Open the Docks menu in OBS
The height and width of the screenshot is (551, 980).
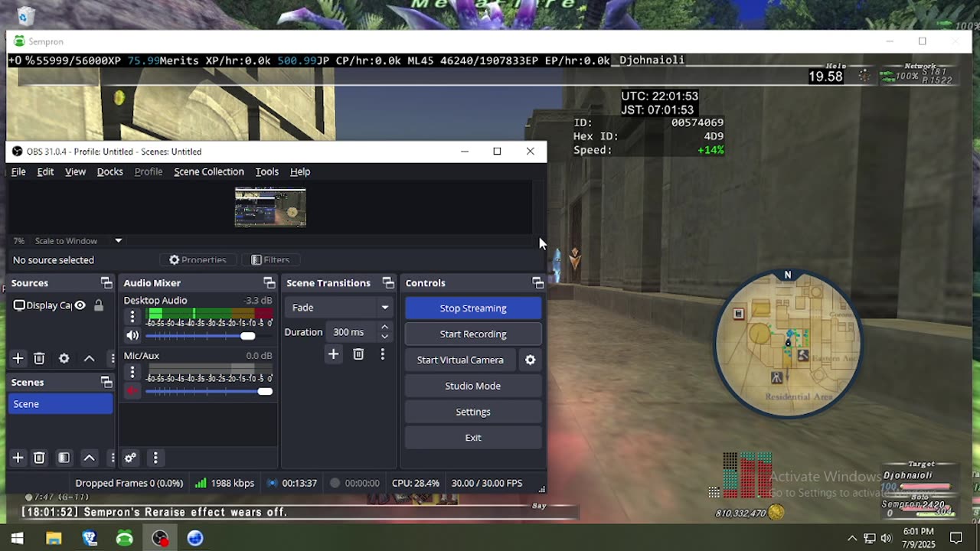[x=109, y=171]
